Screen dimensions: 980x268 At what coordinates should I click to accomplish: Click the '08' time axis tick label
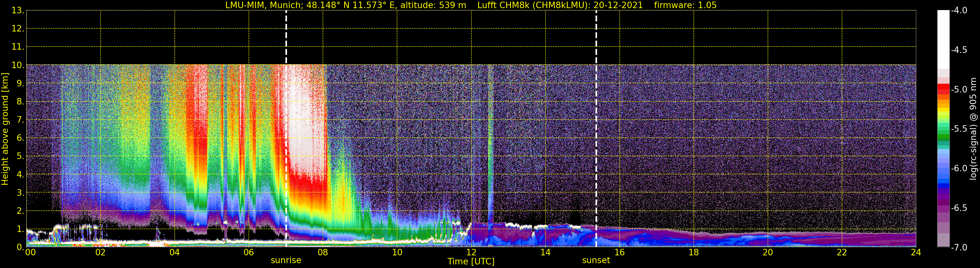tap(323, 252)
